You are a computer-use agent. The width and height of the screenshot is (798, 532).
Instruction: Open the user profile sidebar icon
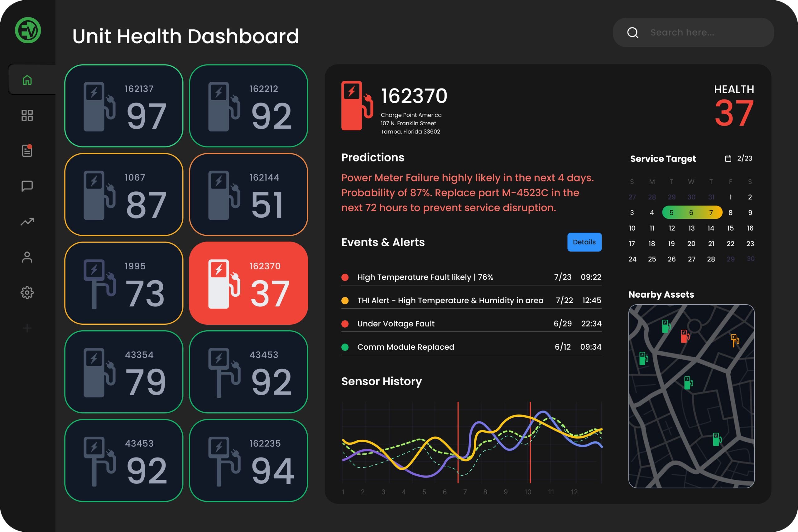[27, 257]
